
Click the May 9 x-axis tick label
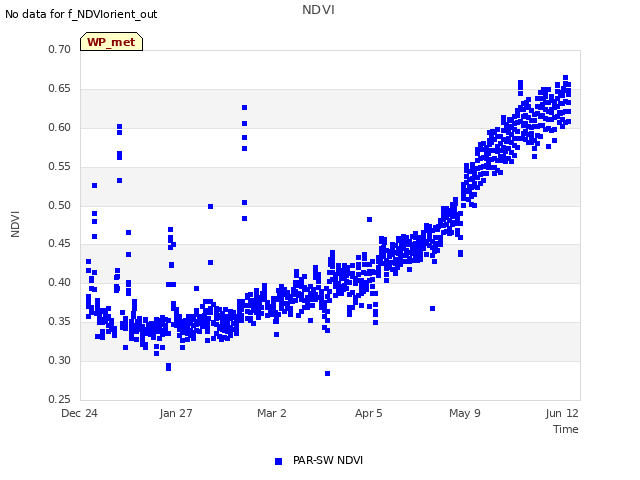pyautogui.click(x=465, y=413)
